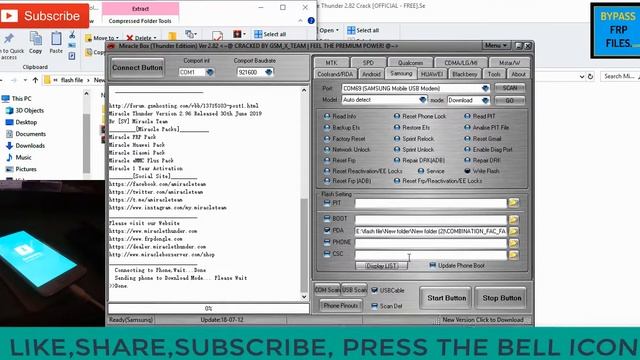The width and height of the screenshot is (640, 360).
Task: Select the Read Info radio option
Action: (x=340, y=116)
